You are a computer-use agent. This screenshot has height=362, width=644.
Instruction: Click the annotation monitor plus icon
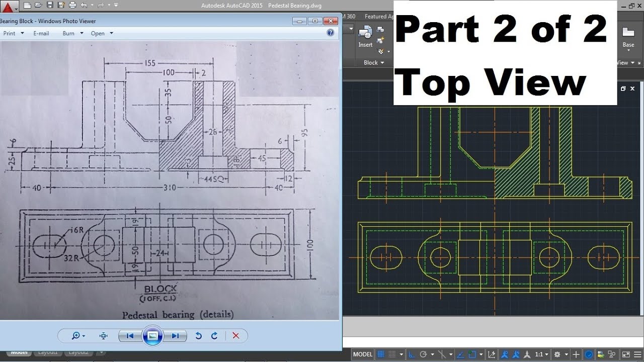576,354
